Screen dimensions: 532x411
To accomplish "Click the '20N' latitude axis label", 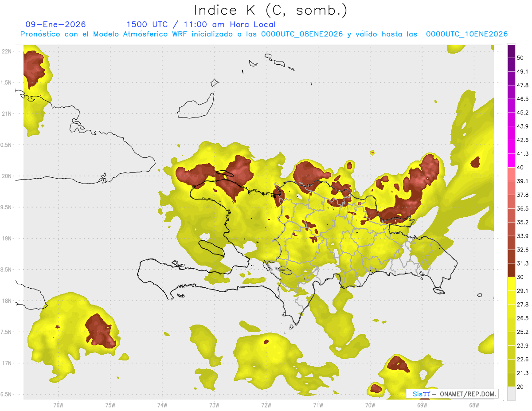I will click(x=7, y=176).
